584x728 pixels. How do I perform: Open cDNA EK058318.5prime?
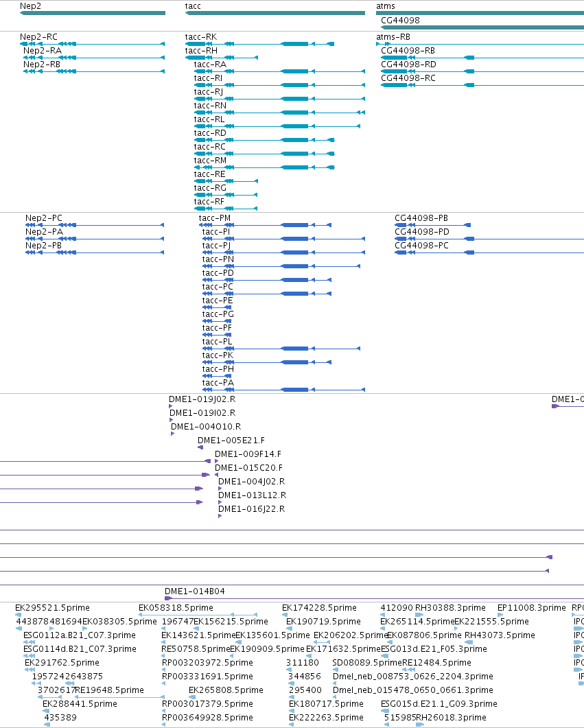(176, 607)
